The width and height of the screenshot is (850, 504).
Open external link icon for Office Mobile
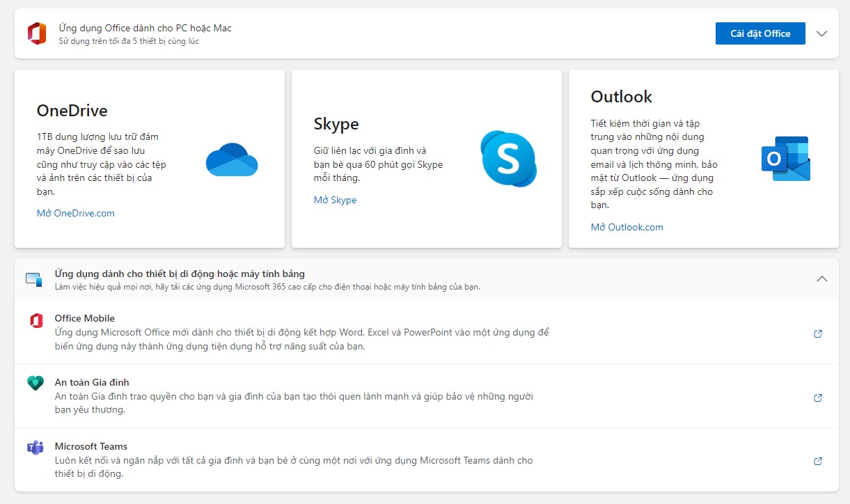coord(818,333)
